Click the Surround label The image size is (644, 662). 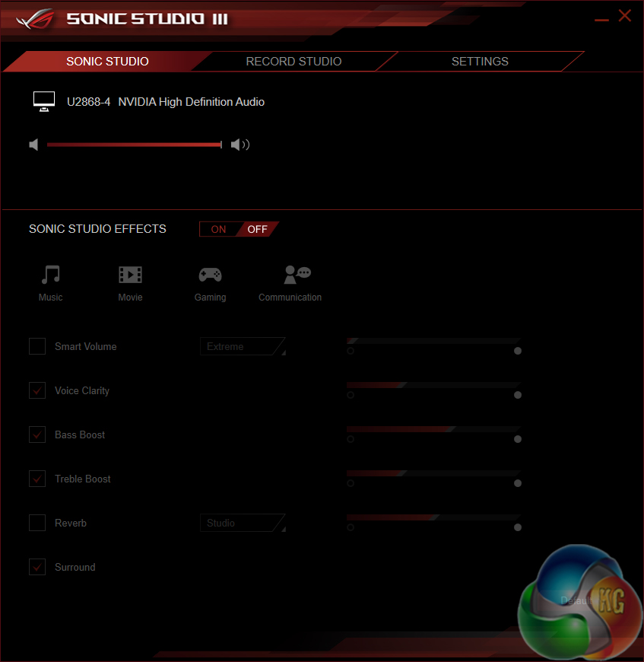(x=75, y=567)
